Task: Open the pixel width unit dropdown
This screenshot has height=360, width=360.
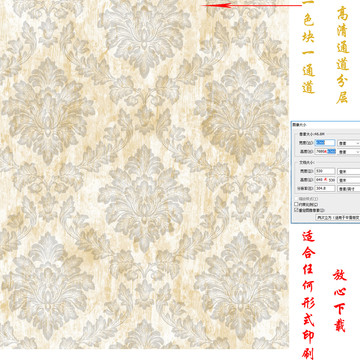Action: [349, 143]
